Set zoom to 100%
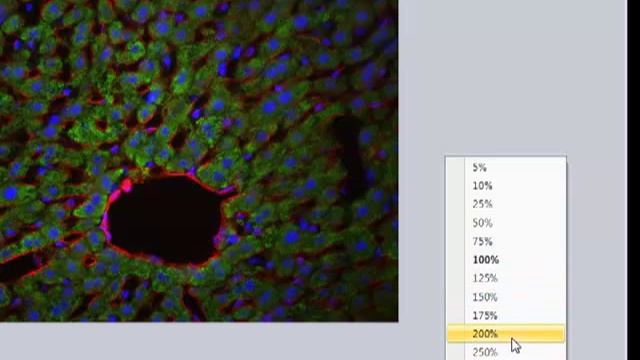Screen dimensions: 640x360 (506, 260)
